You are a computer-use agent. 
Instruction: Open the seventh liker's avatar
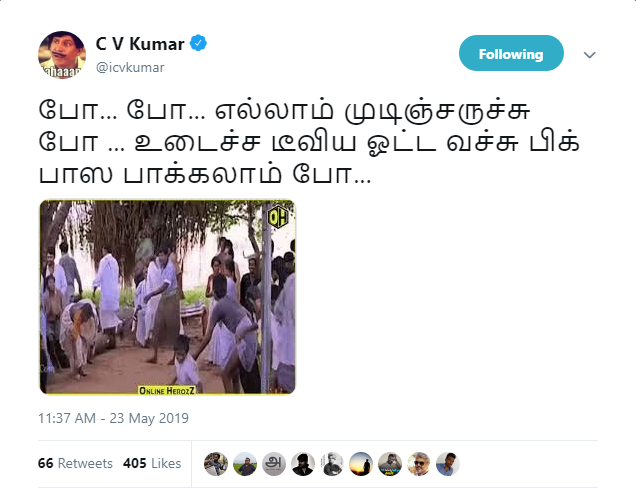[390, 464]
